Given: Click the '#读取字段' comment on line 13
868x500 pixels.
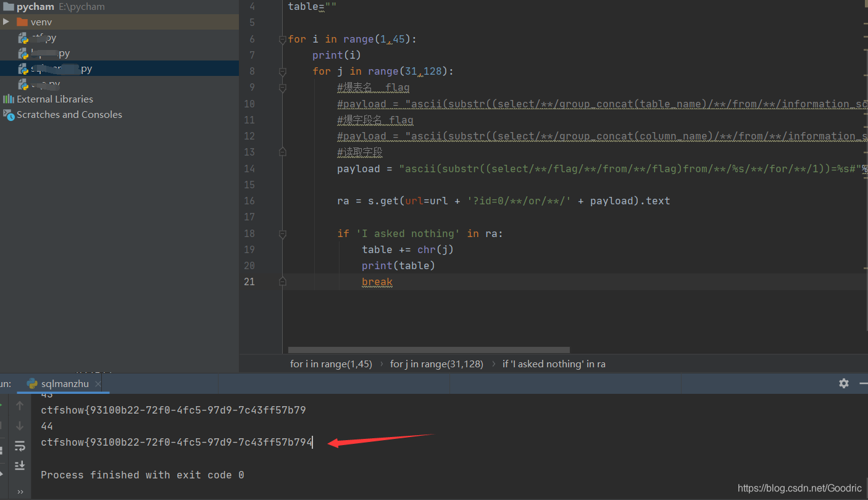Looking at the screenshot, I should 360,152.
